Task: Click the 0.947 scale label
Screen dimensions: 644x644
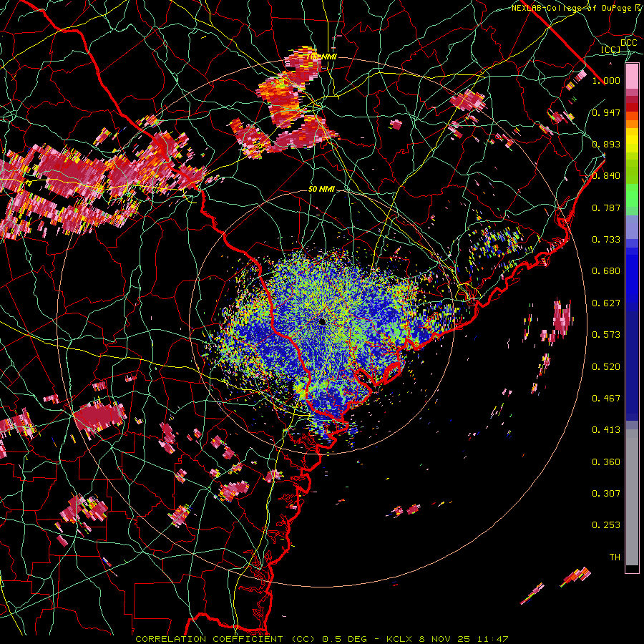Action: pyautogui.click(x=606, y=112)
